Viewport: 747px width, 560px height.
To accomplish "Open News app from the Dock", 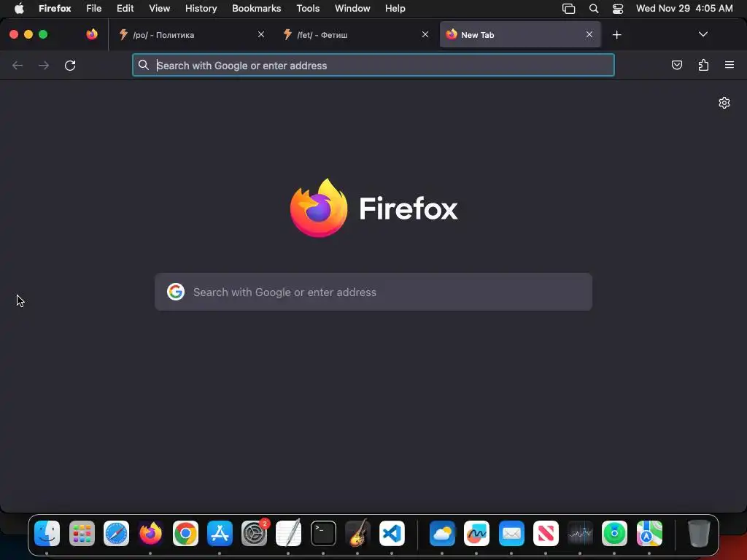I will point(546,533).
